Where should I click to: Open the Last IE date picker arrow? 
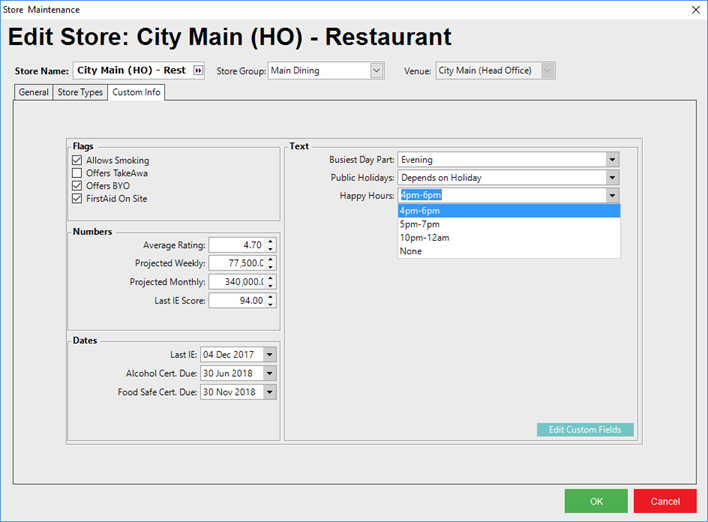(269, 355)
